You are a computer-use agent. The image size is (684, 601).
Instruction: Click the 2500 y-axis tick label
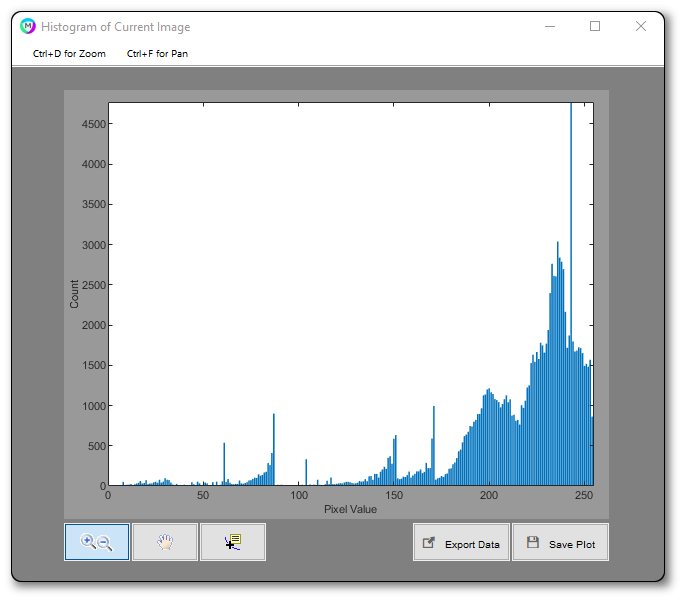click(x=94, y=285)
